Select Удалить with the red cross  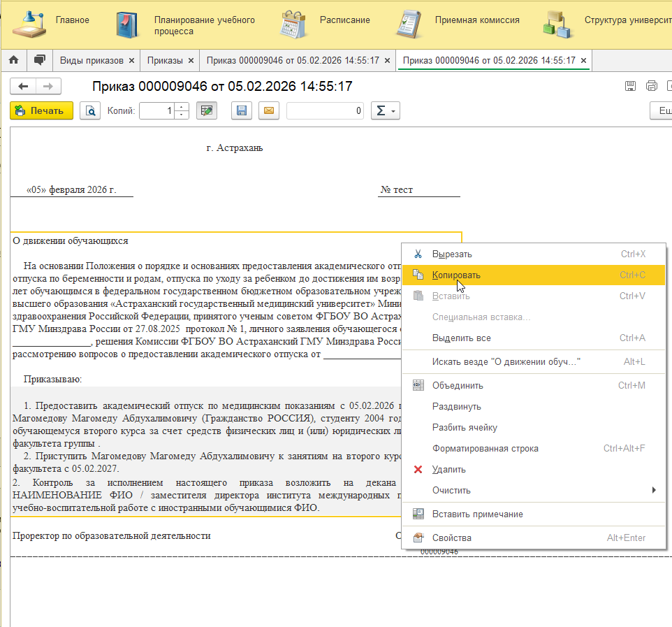448,469
